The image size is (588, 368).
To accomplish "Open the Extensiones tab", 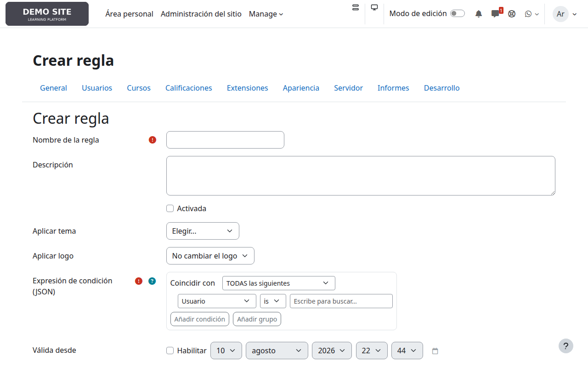I will (x=248, y=88).
